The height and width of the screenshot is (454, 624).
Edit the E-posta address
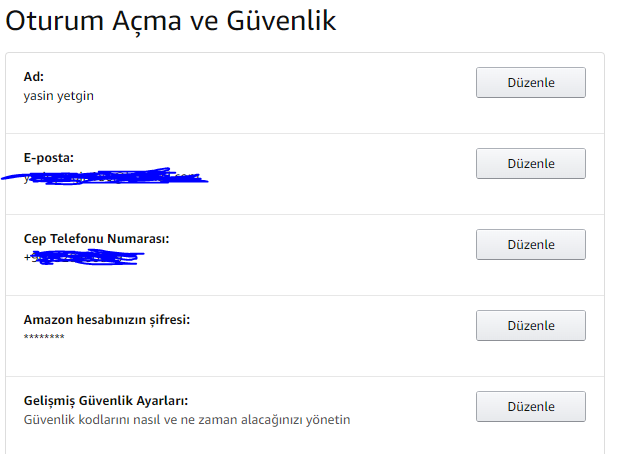click(530, 163)
